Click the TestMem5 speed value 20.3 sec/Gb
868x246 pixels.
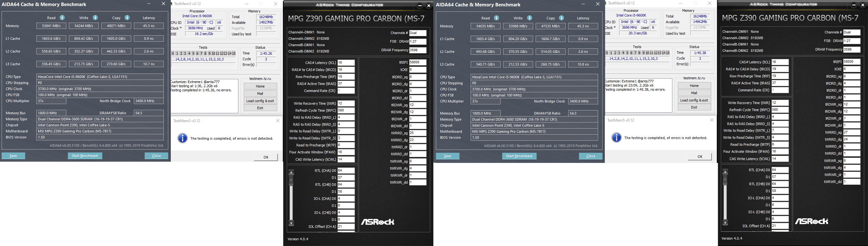point(638,33)
